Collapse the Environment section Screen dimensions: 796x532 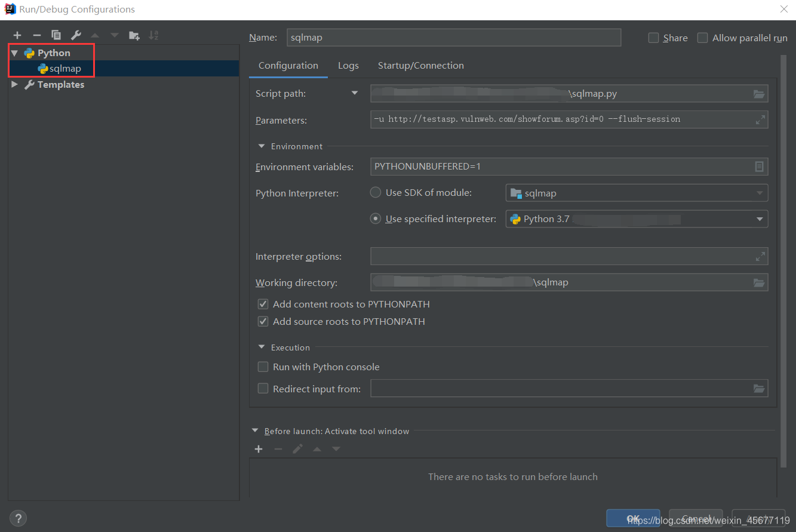262,146
